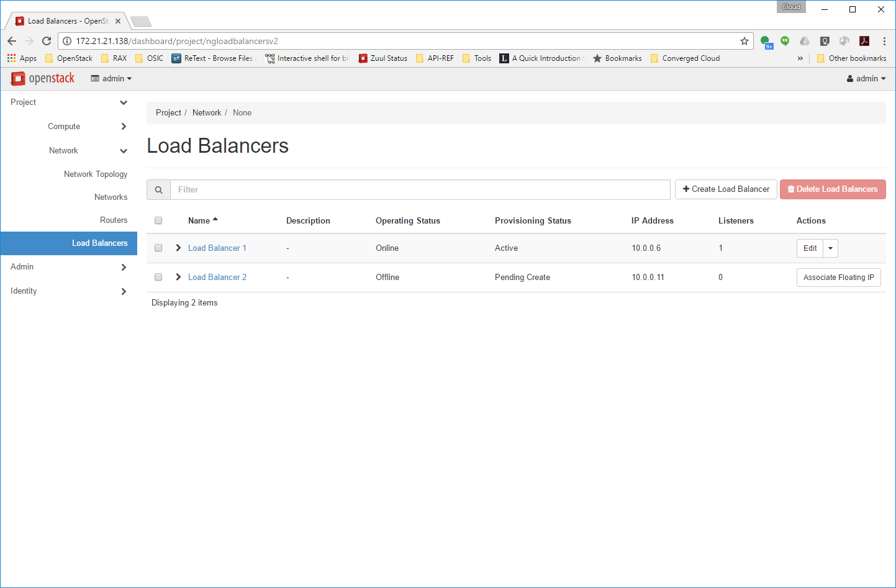
Task: Go back using the browser back arrow
Action: point(12,41)
